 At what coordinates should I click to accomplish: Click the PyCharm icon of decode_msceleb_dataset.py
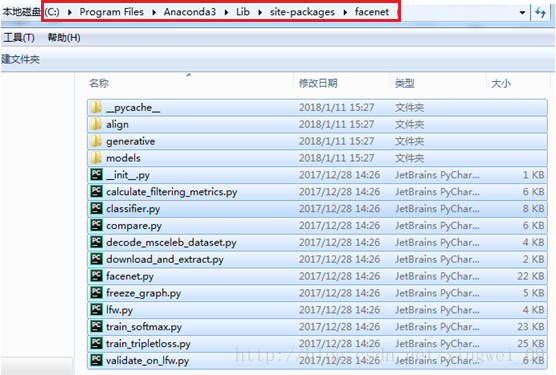click(96, 242)
